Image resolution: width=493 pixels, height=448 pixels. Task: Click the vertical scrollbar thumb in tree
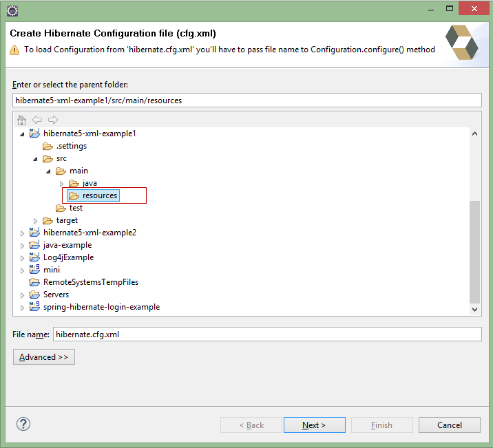(x=475, y=253)
